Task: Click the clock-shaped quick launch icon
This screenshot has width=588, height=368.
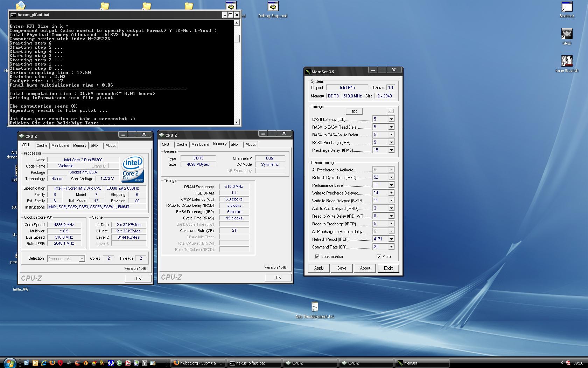Action: (35, 363)
